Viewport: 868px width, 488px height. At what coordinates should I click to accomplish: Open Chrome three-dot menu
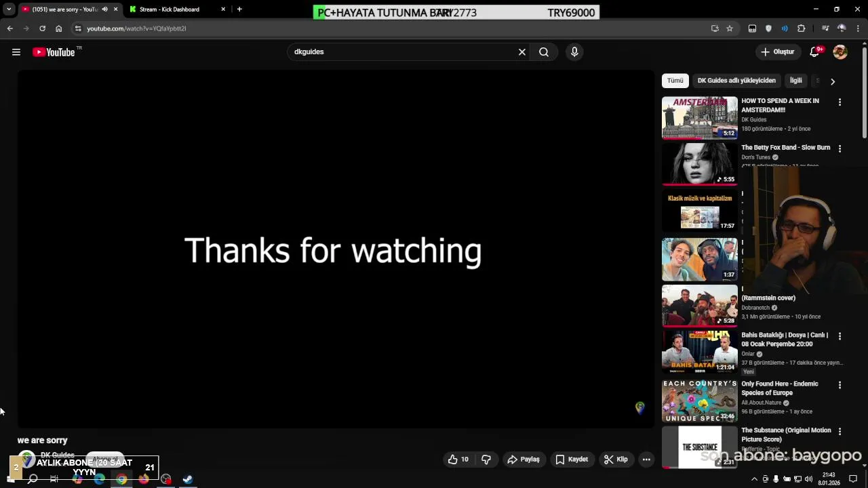pyautogui.click(x=859, y=28)
